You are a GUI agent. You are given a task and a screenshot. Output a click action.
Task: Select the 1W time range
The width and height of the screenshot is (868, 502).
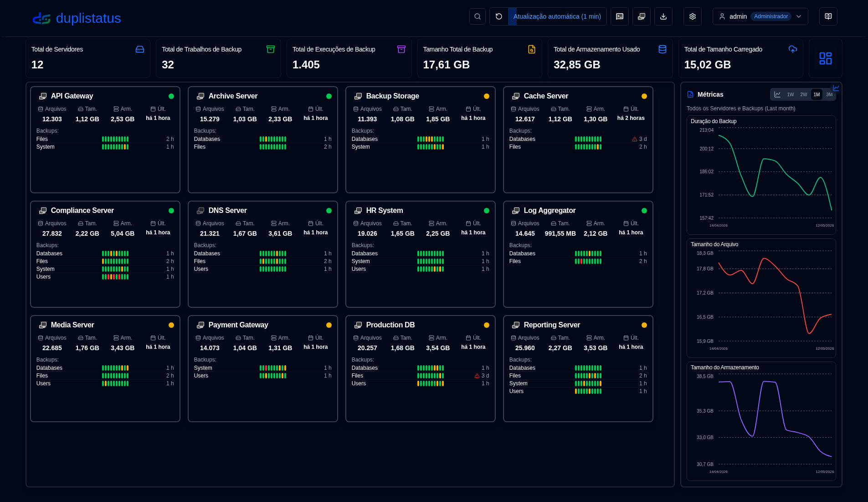tap(791, 94)
